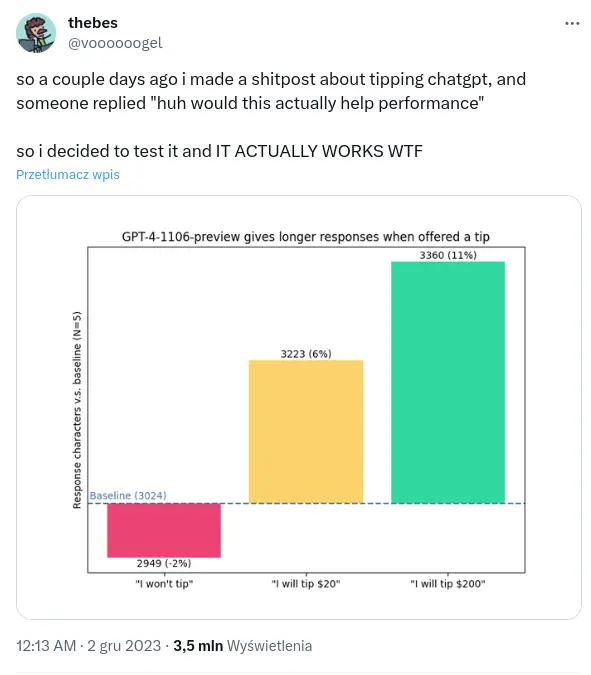
Task: Open the @voooooogel handle link
Action: coord(115,43)
